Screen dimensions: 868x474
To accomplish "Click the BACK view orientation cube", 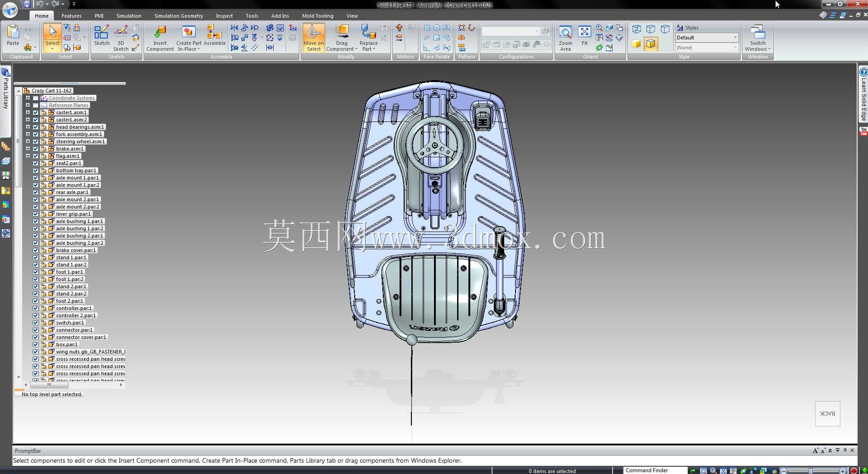I will click(827, 413).
